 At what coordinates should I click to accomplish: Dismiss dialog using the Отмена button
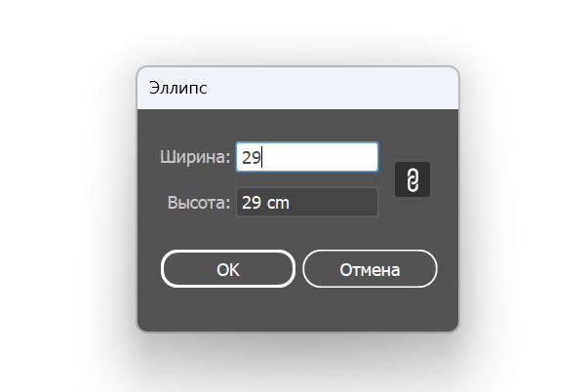(370, 269)
